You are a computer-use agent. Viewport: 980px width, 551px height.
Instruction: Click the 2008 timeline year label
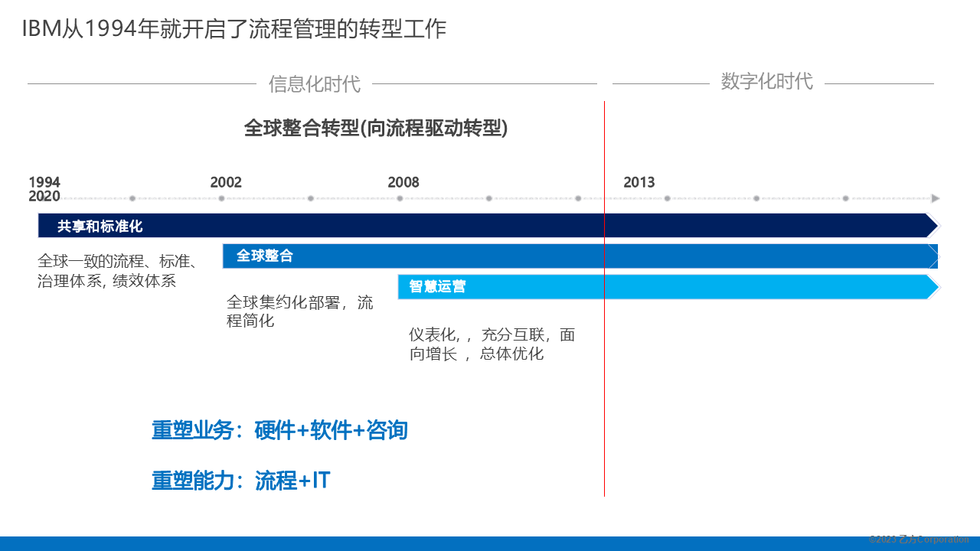403,182
